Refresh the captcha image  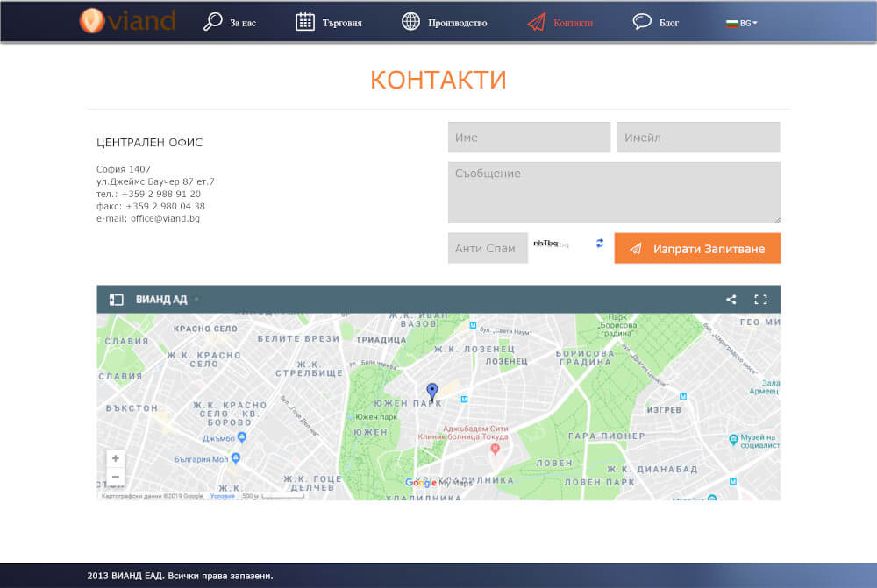(x=600, y=243)
